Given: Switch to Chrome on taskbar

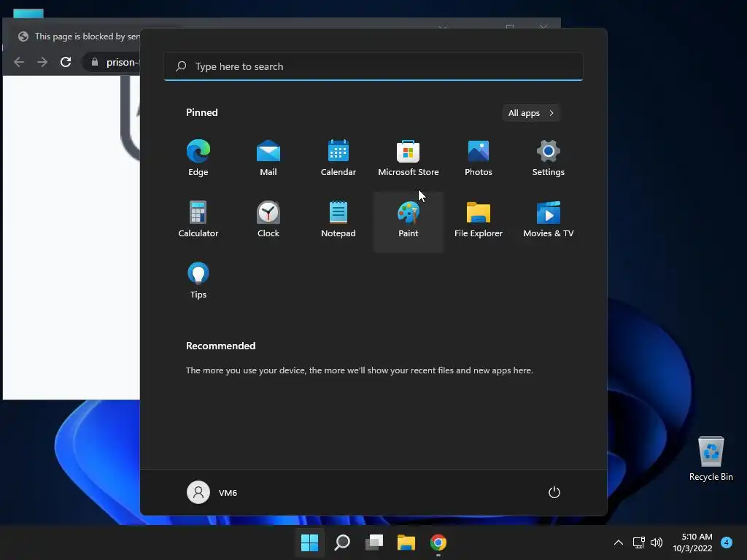Looking at the screenshot, I should point(438,542).
